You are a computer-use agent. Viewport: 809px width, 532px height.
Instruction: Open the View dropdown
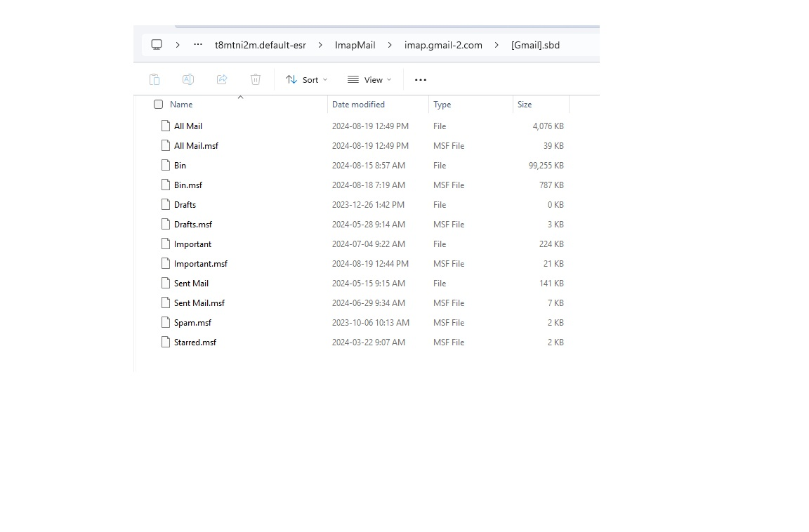pyautogui.click(x=369, y=80)
